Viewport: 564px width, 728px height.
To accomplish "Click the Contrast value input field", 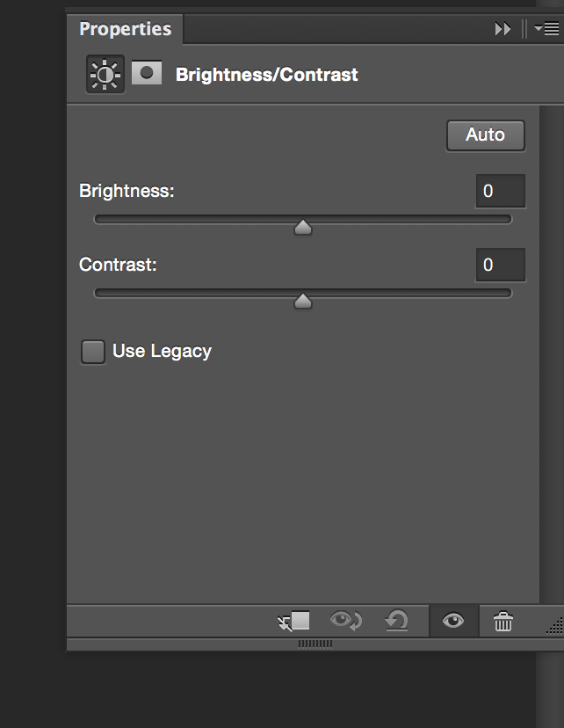I will [x=500, y=265].
